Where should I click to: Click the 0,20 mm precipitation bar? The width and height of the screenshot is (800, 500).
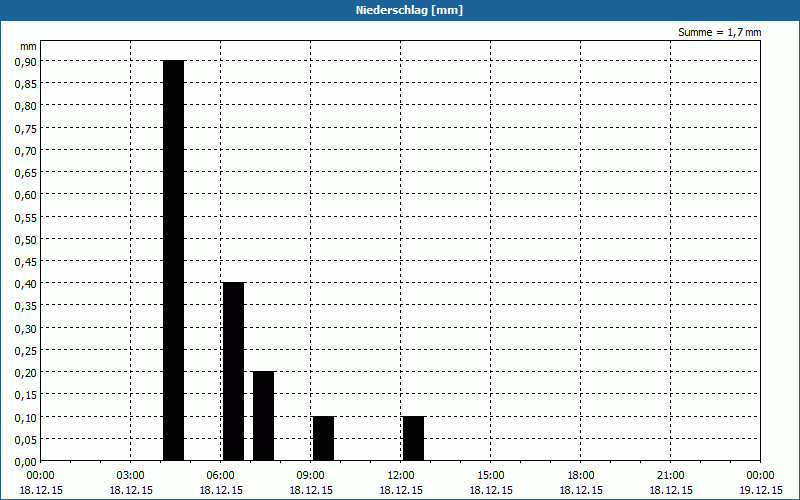tap(263, 415)
